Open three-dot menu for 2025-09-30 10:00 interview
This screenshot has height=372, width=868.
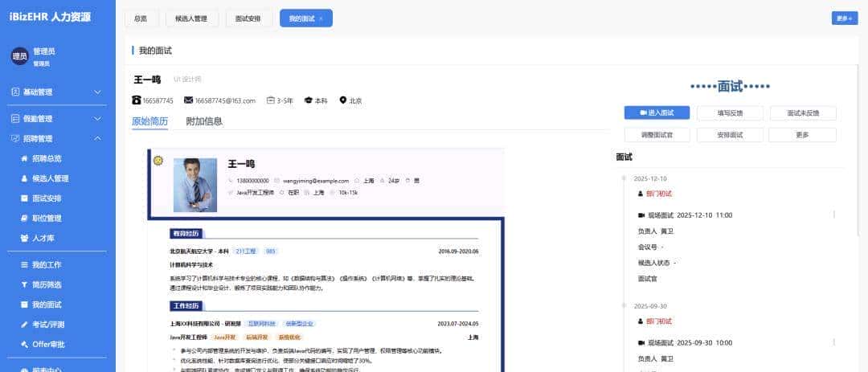click(834, 342)
